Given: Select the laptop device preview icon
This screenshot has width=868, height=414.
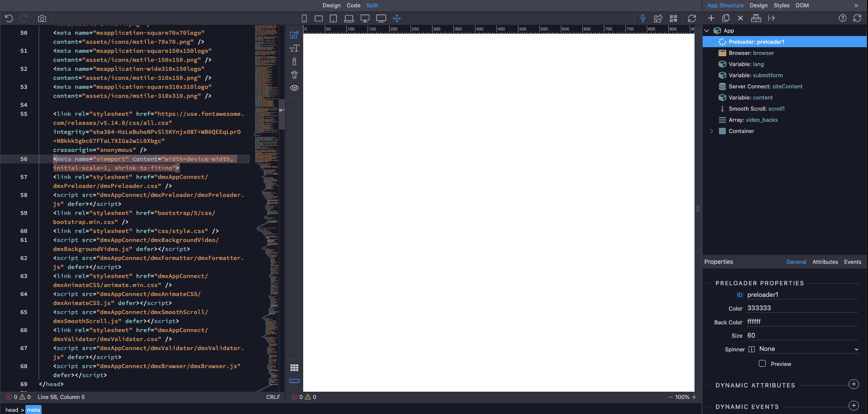Looking at the screenshot, I should 349,18.
